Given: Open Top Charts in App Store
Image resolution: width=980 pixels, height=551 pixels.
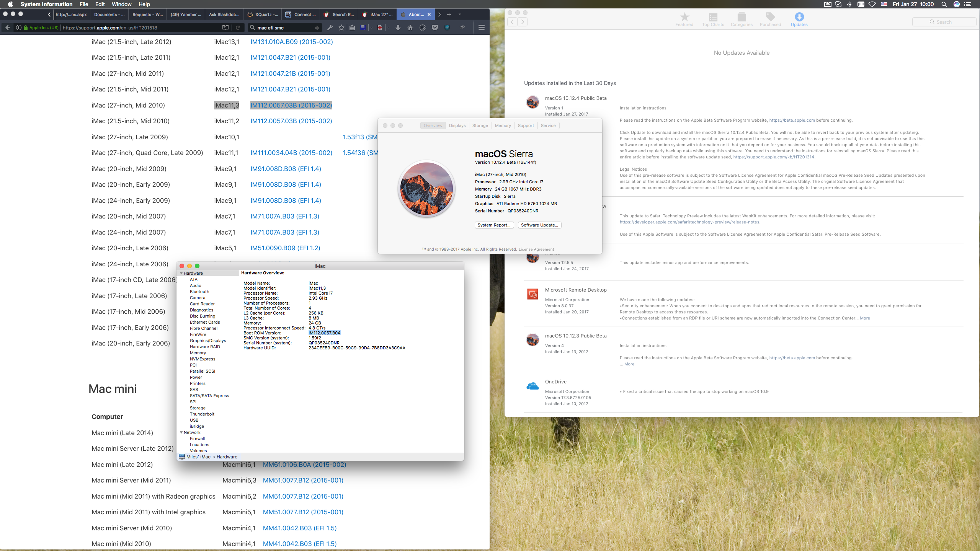Looking at the screenshot, I should point(713,19).
